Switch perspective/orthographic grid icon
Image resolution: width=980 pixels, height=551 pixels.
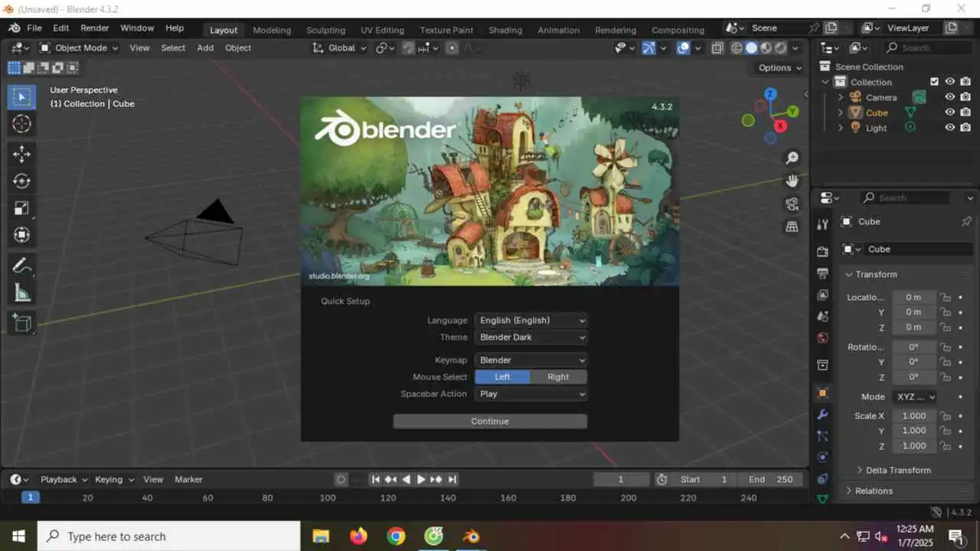pos(792,227)
